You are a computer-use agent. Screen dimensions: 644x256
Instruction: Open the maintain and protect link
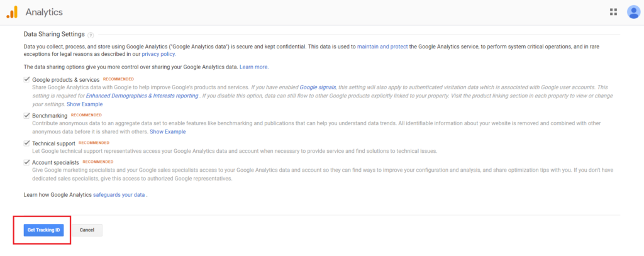pyautogui.click(x=382, y=47)
